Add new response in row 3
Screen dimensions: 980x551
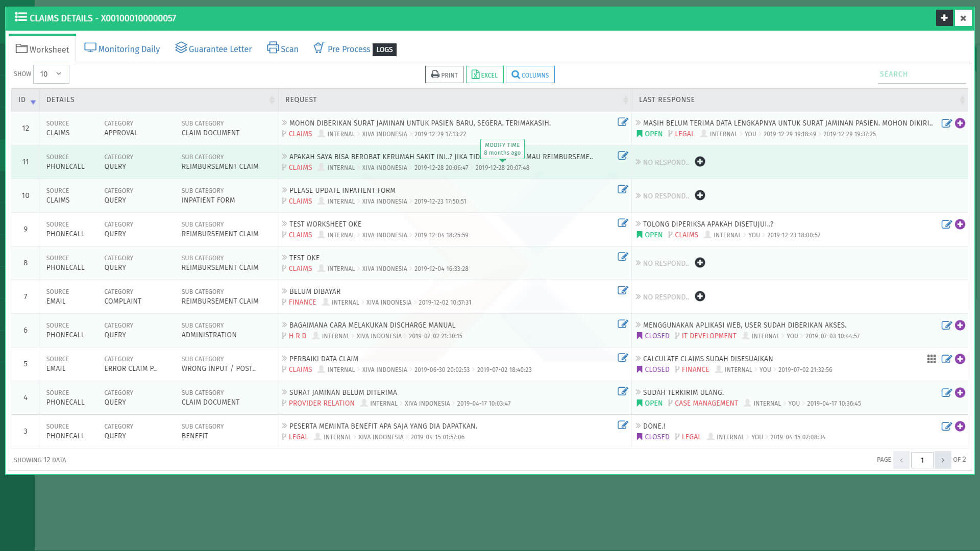click(960, 427)
